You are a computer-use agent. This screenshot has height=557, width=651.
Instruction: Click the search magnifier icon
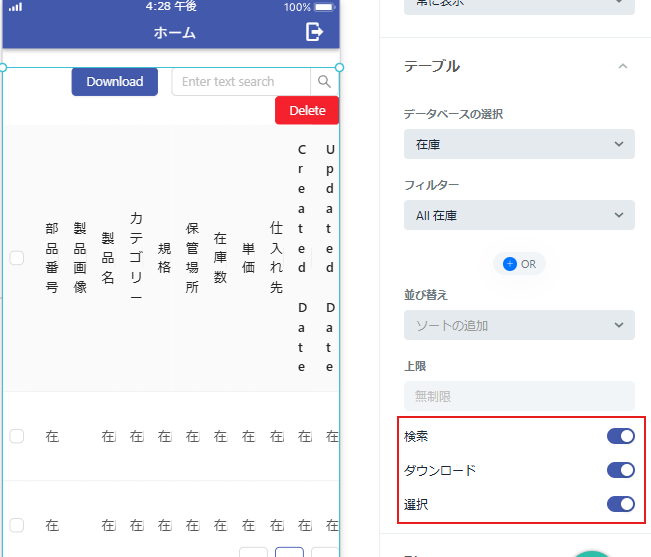click(x=324, y=82)
